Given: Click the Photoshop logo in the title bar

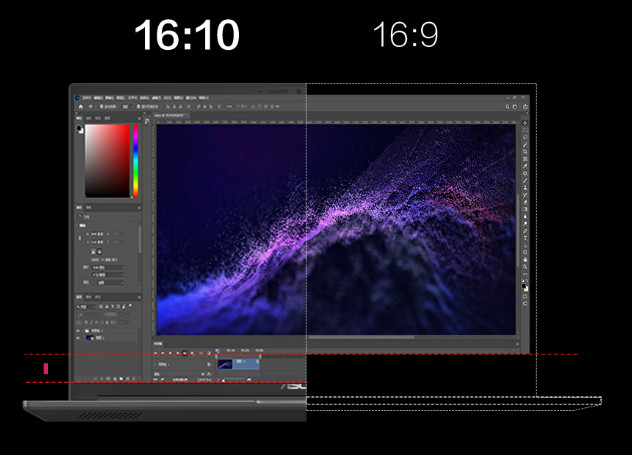Looking at the screenshot, I should pyautogui.click(x=77, y=96).
